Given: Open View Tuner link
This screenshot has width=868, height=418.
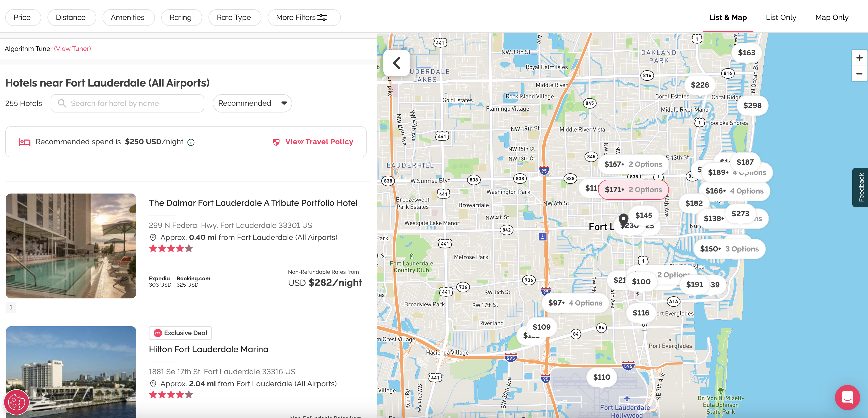Looking at the screenshot, I should pyautogui.click(x=72, y=49).
